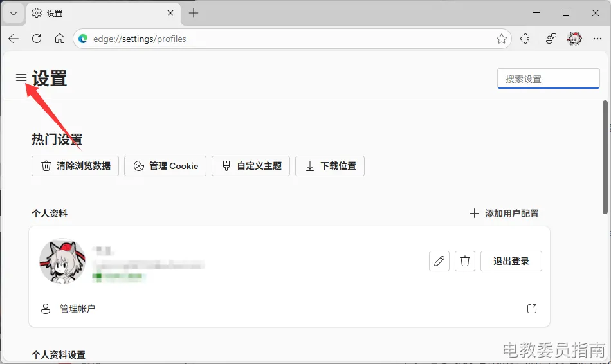Select the 设置 browser tab

96,13
